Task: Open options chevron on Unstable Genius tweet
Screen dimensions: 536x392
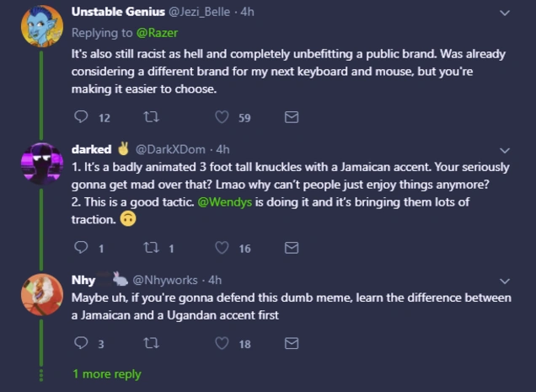Action: [x=505, y=13]
